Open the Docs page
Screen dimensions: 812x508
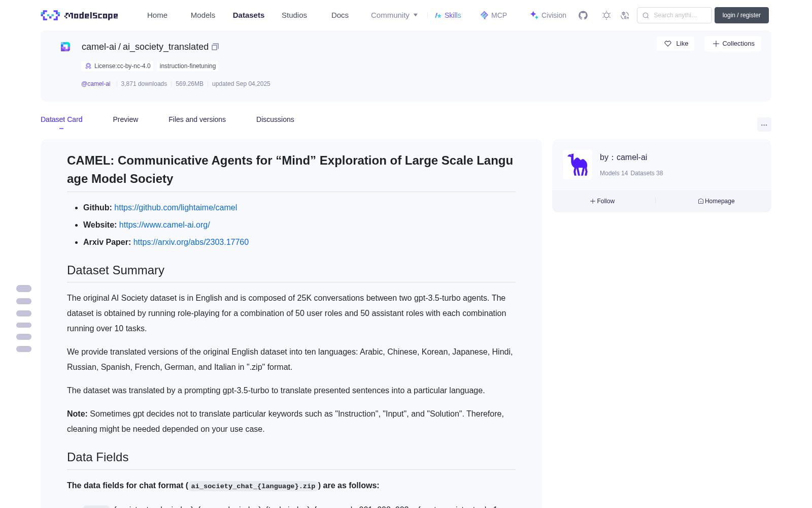pyautogui.click(x=340, y=15)
